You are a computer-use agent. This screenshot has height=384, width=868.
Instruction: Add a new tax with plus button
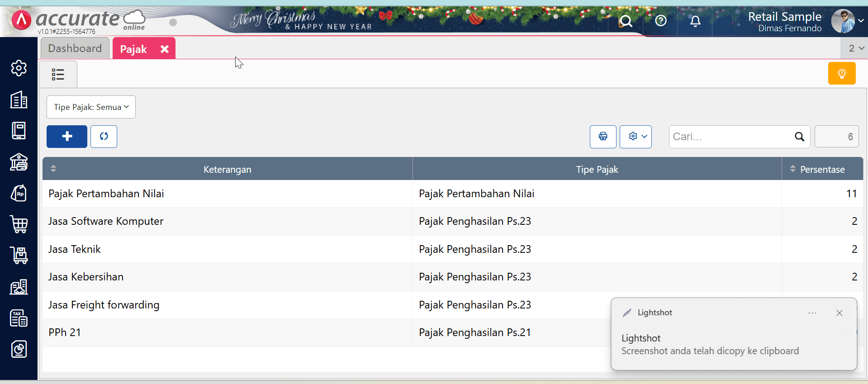[67, 137]
